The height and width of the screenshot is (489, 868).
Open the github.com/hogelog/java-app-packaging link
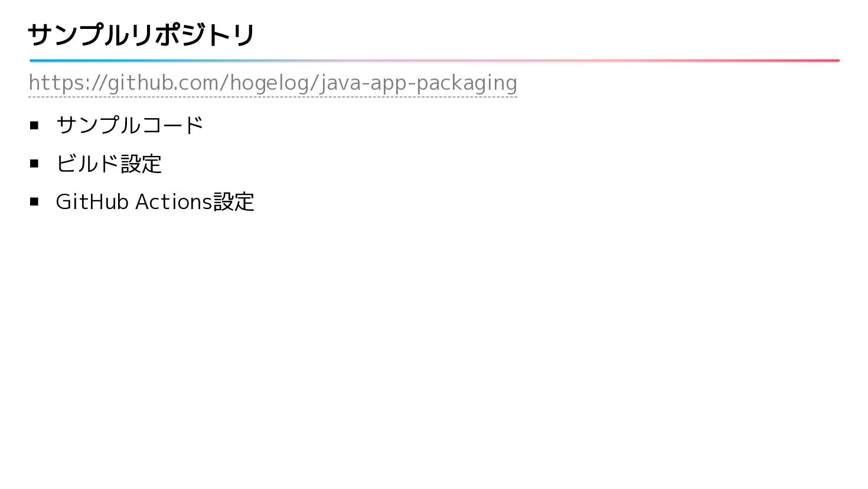273,83
